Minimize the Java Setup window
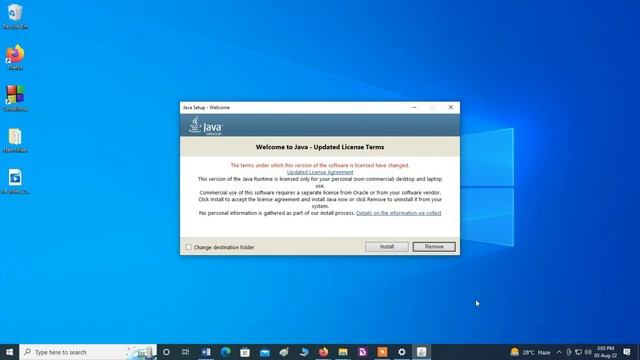This screenshot has width=640, height=360. (414, 107)
